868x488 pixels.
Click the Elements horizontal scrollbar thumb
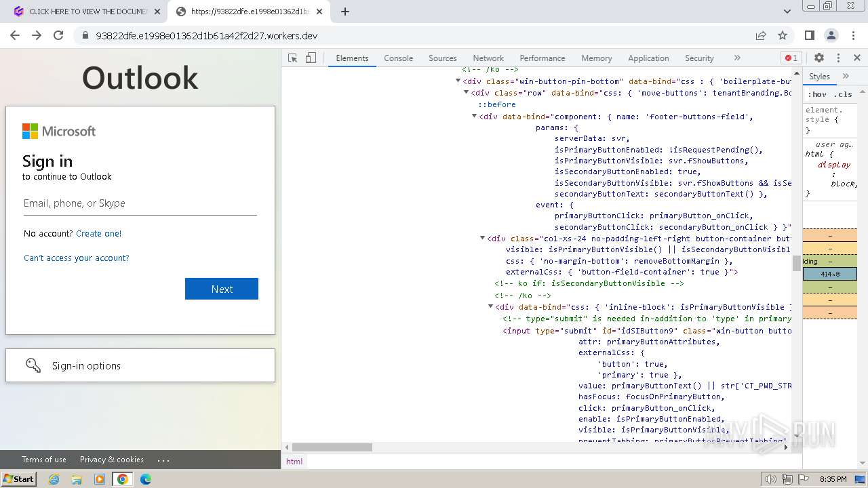click(332, 447)
